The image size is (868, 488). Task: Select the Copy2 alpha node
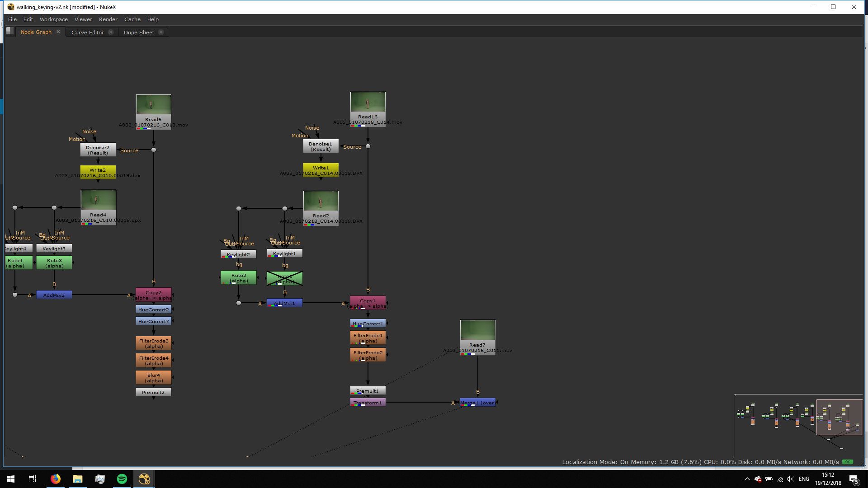click(153, 295)
